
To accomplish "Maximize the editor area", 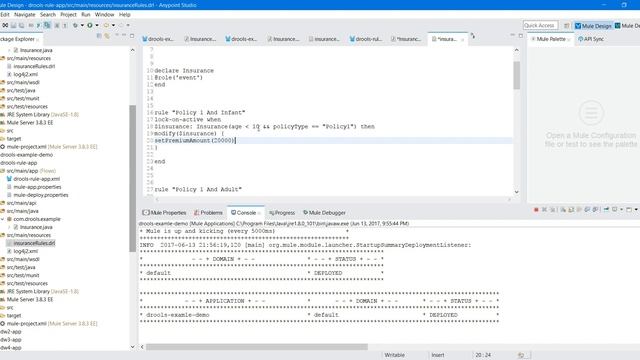I will (520, 36).
